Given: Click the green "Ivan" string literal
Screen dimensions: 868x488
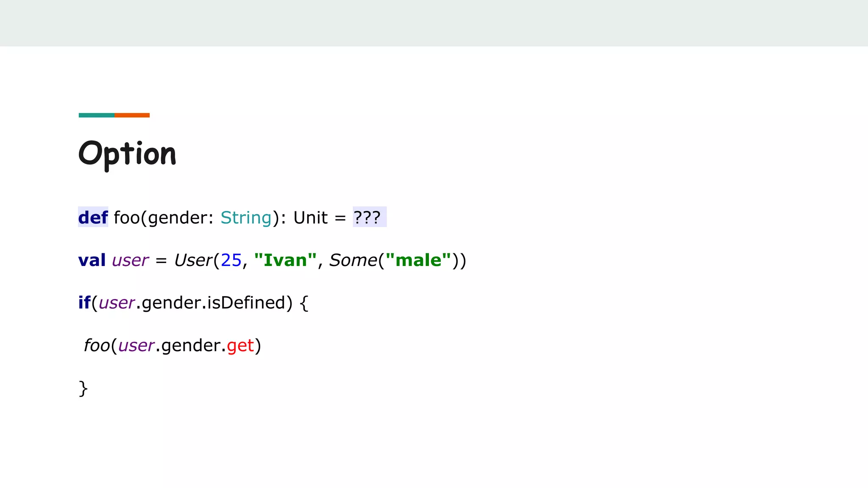Looking at the screenshot, I should point(285,260).
